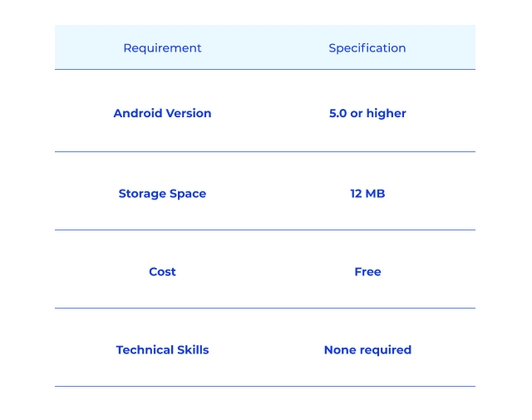Select the "None required" value
532x420 pixels.
click(367, 350)
